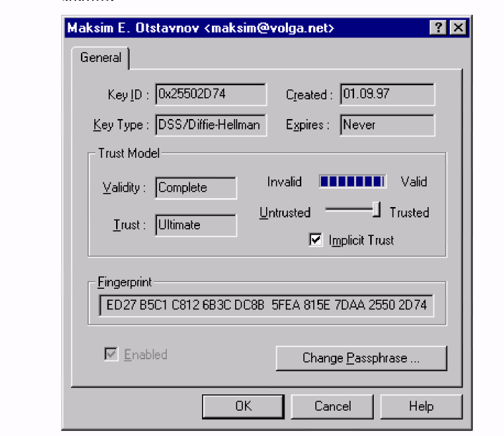The height and width of the screenshot is (436, 504).
Task: Click the title bar text maksim@volga.net
Action: pyautogui.click(x=270, y=28)
